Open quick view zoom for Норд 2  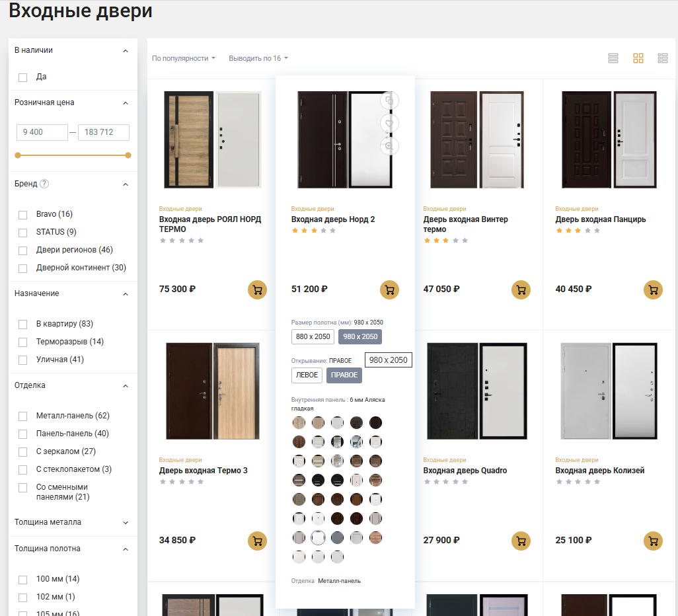(x=390, y=146)
